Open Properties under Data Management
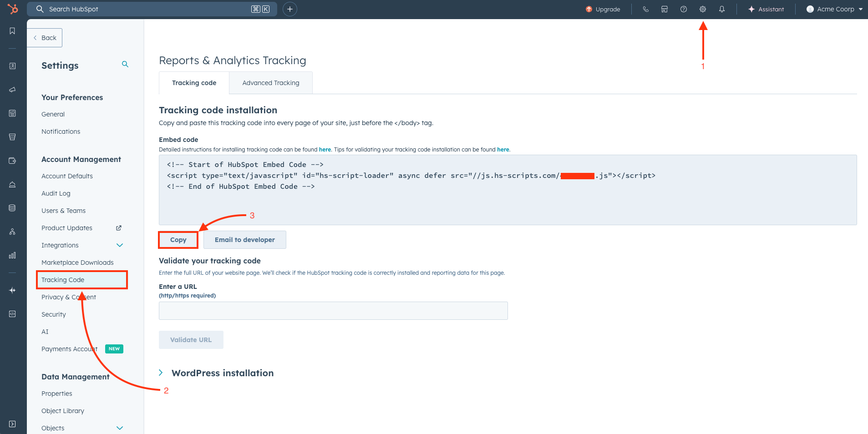This screenshot has width=868, height=434. [x=57, y=394]
